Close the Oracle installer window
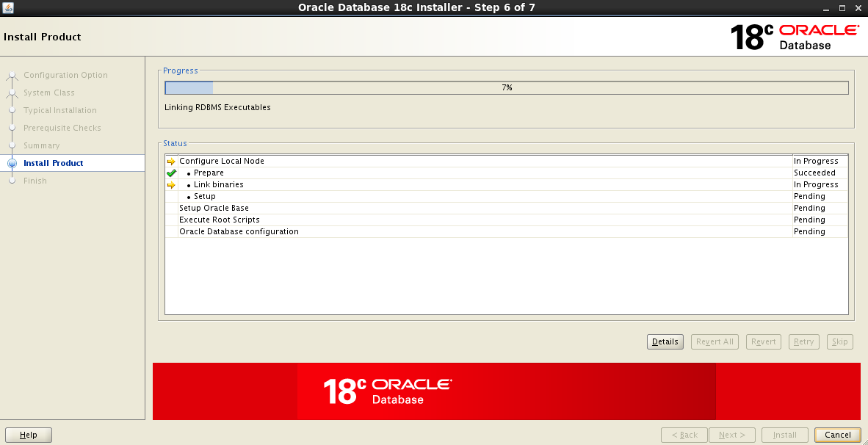The width and height of the screenshot is (868, 445). [x=858, y=8]
